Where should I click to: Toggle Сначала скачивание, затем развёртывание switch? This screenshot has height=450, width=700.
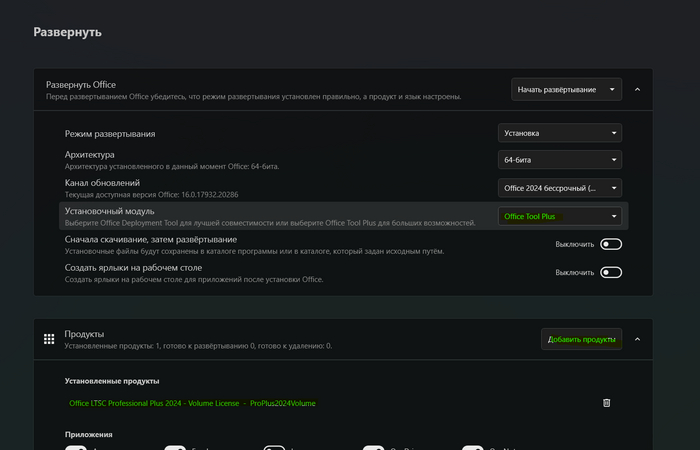point(611,244)
